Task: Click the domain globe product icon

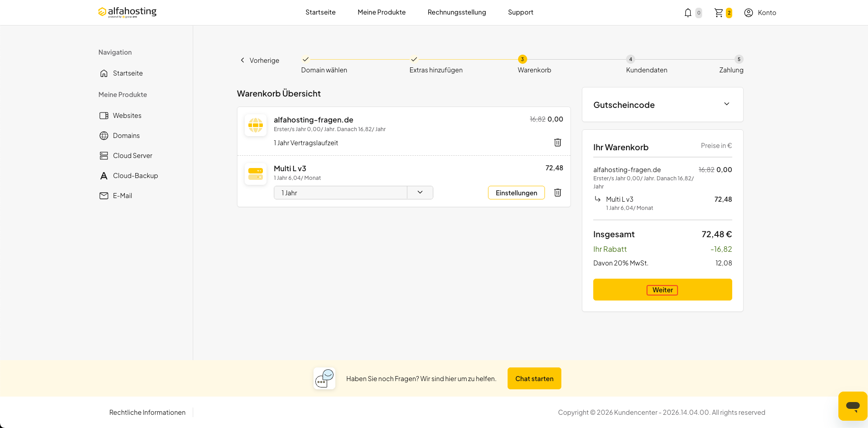Action: click(256, 125)
